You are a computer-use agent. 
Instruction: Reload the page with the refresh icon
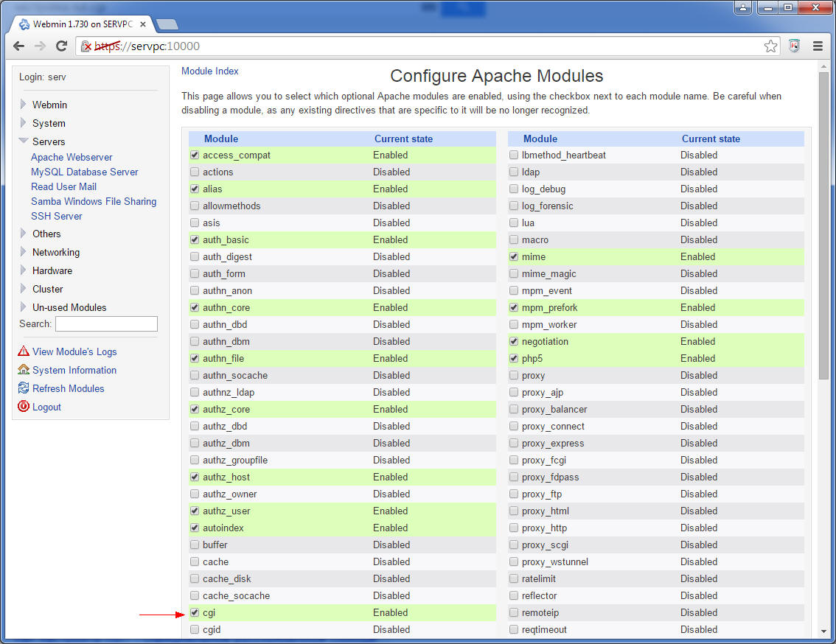pos(61,46)
